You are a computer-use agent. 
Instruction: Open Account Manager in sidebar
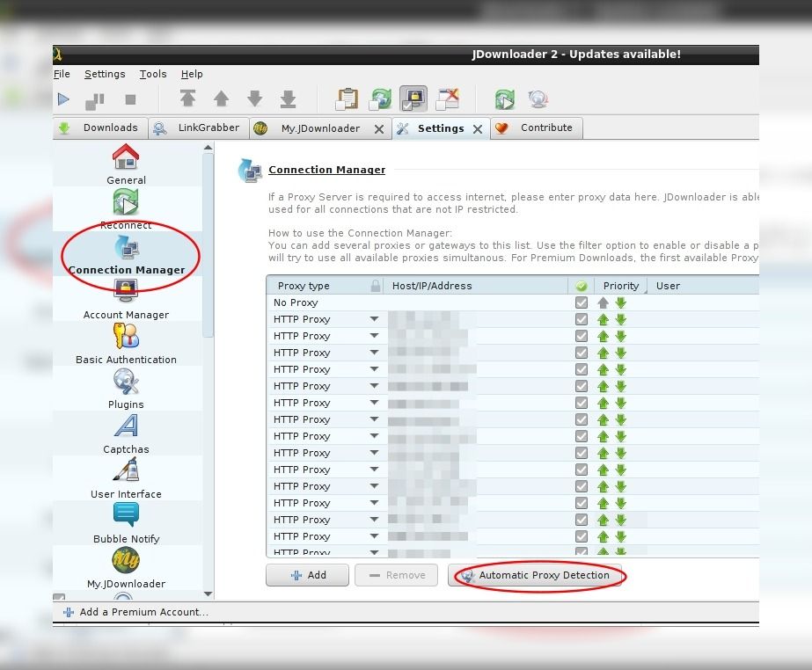126,299
